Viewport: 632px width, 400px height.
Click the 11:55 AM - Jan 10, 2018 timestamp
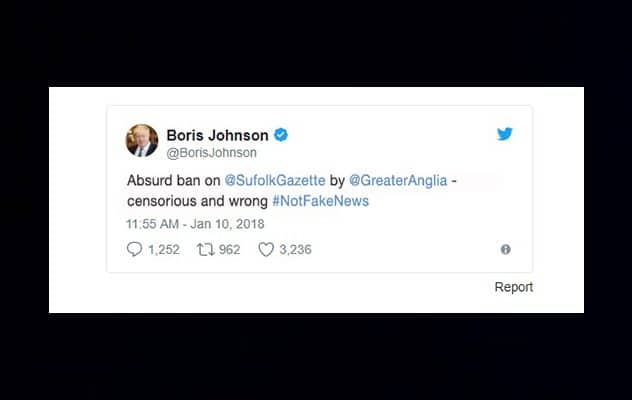click(195, 224)
